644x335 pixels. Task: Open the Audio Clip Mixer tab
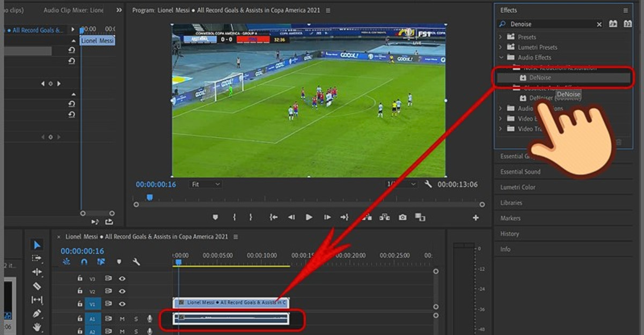(x=74, y=10)
